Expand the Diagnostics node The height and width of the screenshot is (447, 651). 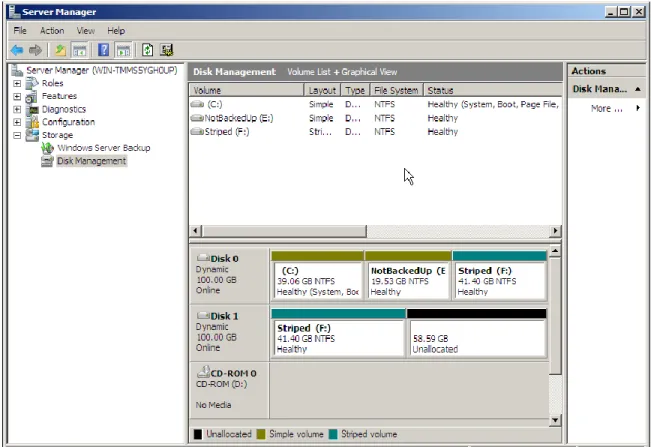[17, 110]
